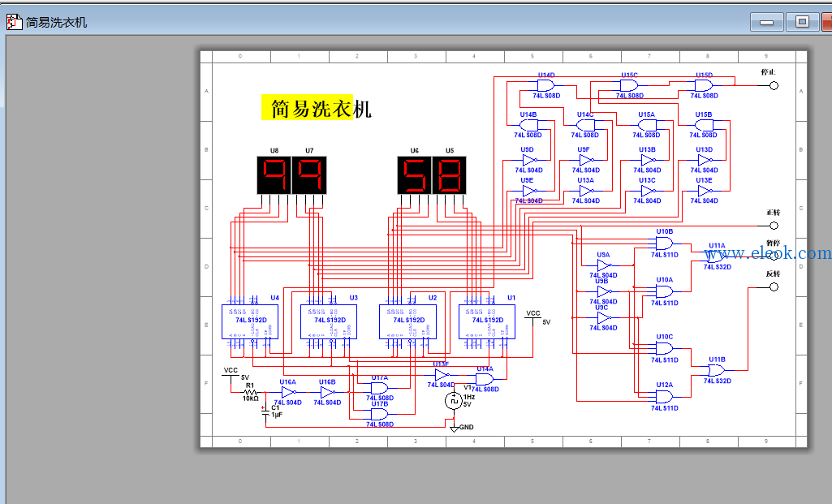Screen dimensions: 832x504
Task: Click the V1 1Hz clock source
Action: (x=454, y=401)
